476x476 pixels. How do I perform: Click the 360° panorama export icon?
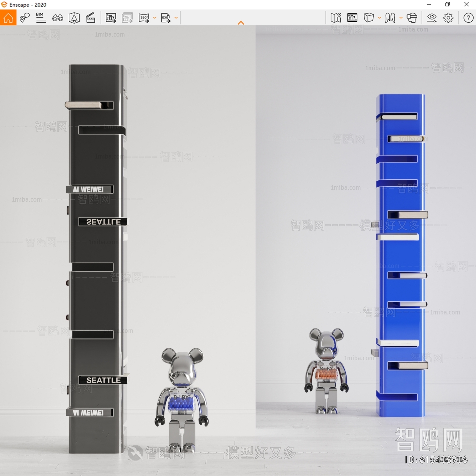(x=144, y=18)
